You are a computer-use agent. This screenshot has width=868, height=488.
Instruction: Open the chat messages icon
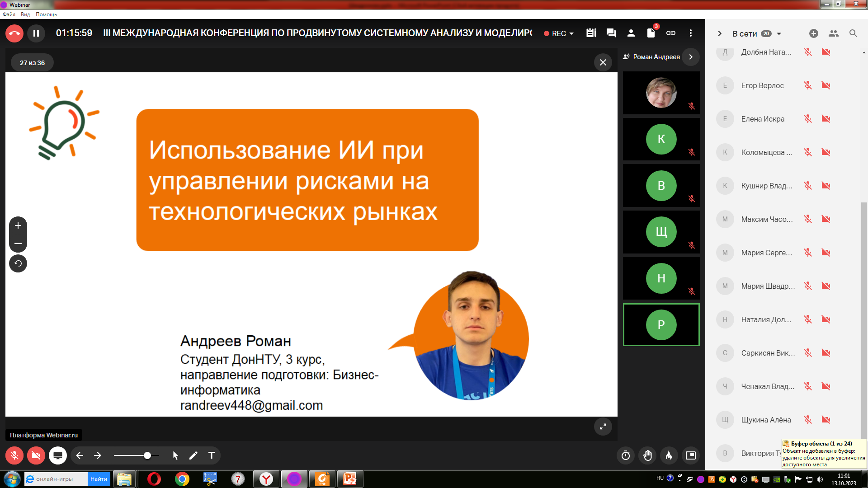click(x=611, y=33)
